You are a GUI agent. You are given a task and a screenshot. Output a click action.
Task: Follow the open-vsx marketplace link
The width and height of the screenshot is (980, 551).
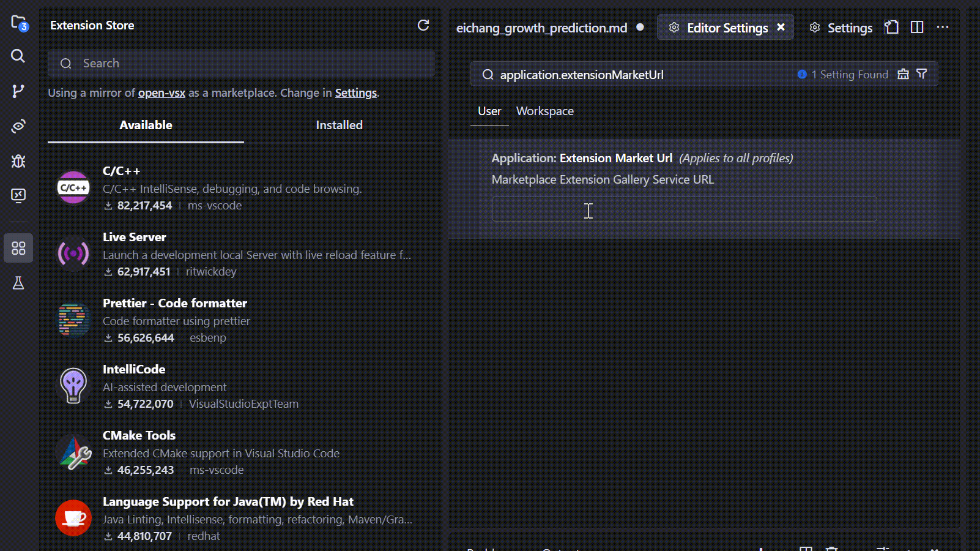[x=161, y=93]
